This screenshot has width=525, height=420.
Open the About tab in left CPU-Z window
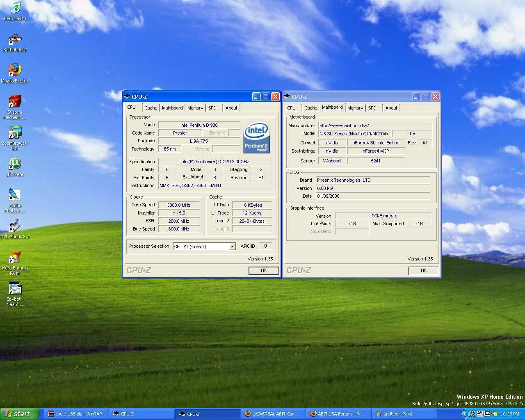pos(231,108)
